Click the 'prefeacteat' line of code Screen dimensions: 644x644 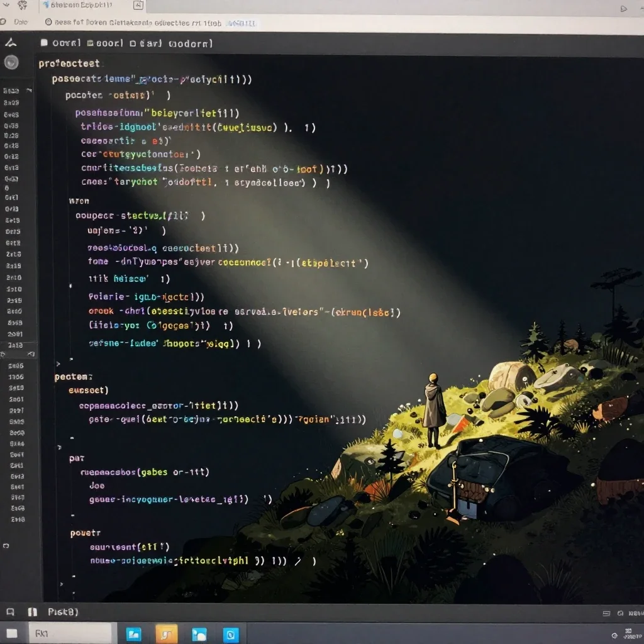coord(69,64)
